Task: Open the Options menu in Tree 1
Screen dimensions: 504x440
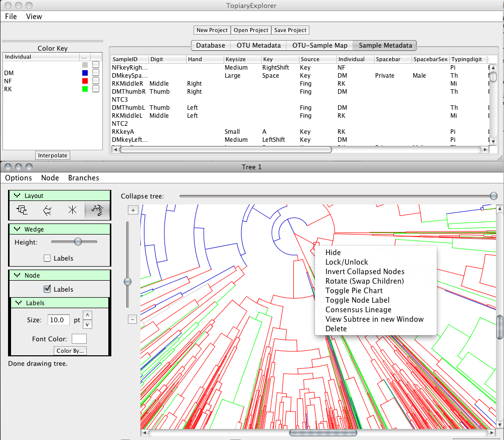Action: tap(19, 177)
